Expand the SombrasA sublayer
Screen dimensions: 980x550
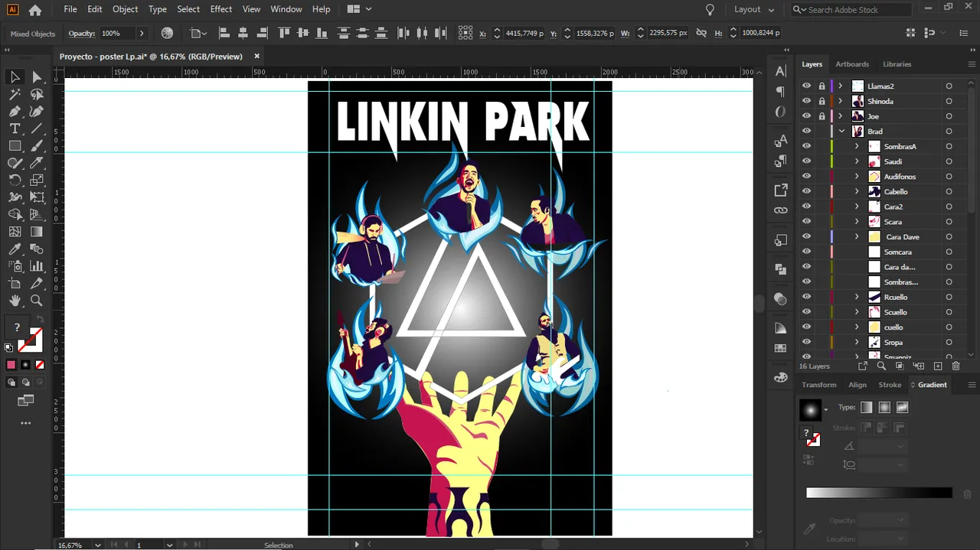(x=857, y=146)
